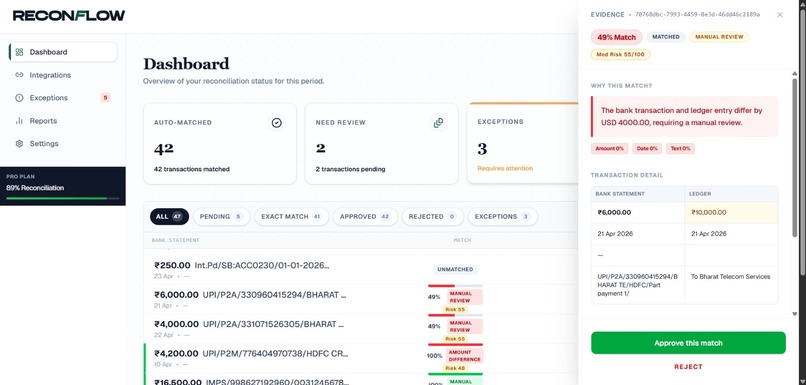Open the Need Review summary card
The height and width of the screenshot is (385, 806).
click(x=381, y=143)
